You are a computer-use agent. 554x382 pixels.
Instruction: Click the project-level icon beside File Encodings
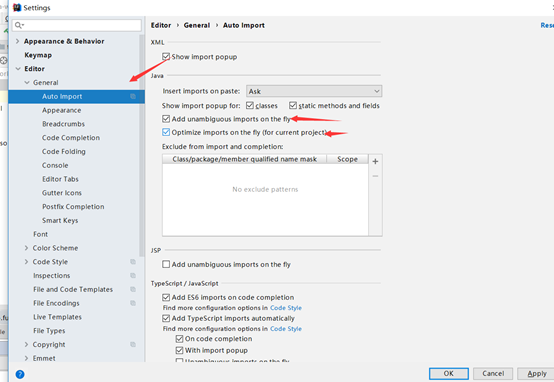(x=133, y=303)
